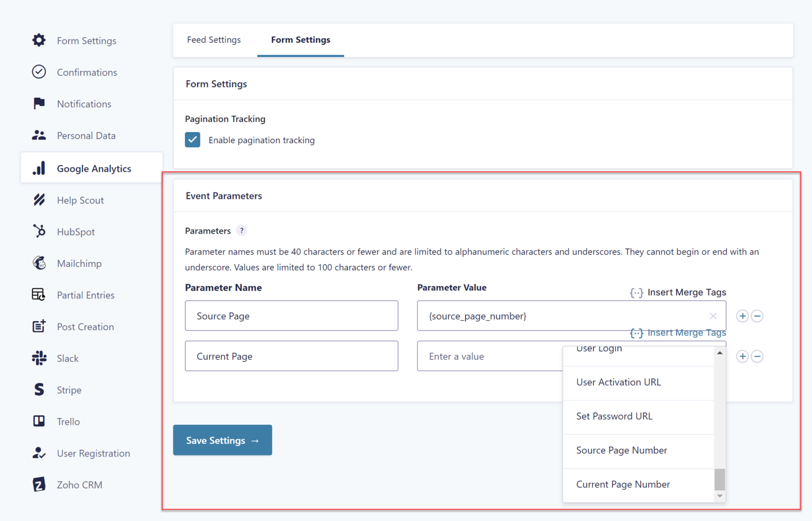Choose User Activation URL merge tag
This screenshot has width=812, height=521.
tap(619, 382)
